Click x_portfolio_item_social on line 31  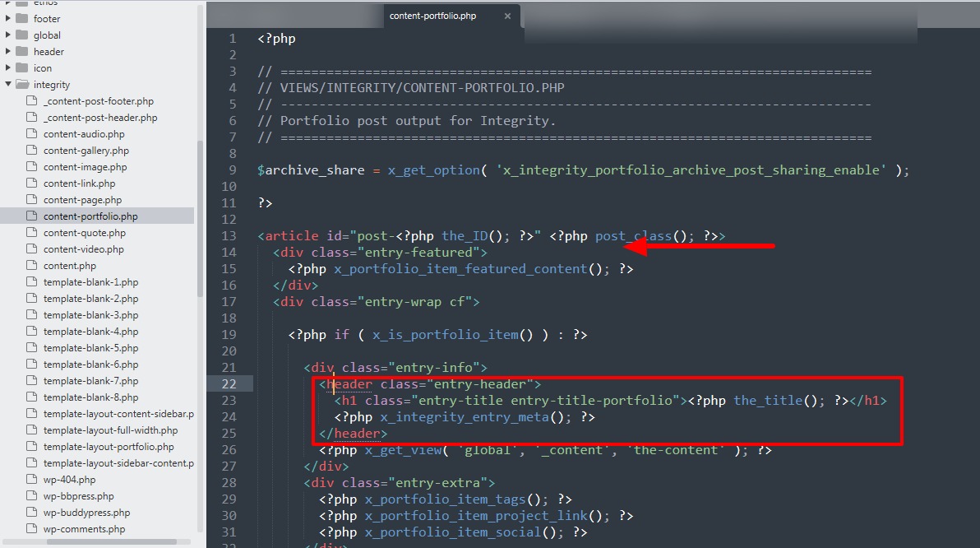pos(453,532)
